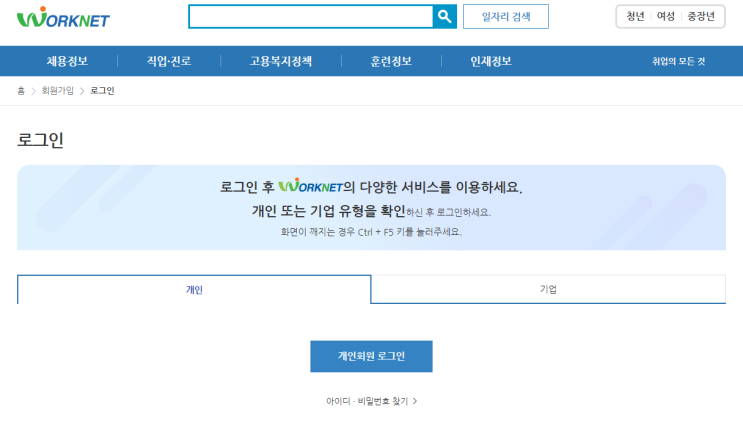Screen dimensions: 743x423
Task: Click the Worknet logo inside the banner
Action: pyautogui.click(x=310, y=186)
